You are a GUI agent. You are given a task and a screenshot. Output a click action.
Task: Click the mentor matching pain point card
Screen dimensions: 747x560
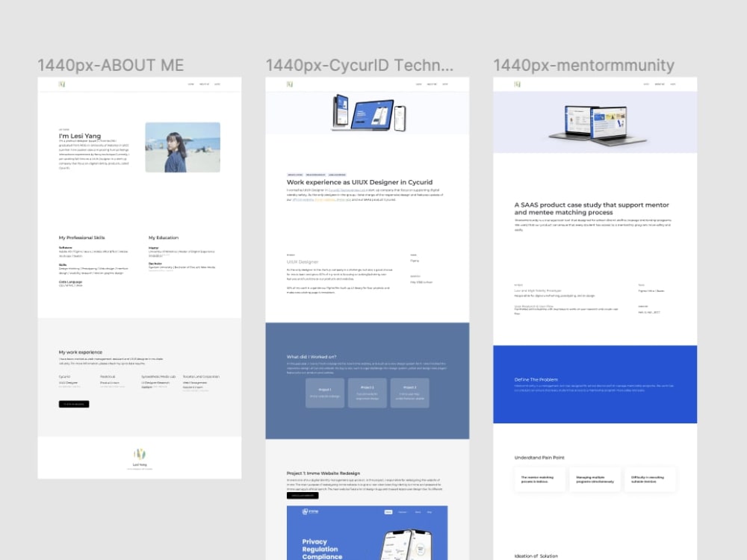click(x=539, y=479)
